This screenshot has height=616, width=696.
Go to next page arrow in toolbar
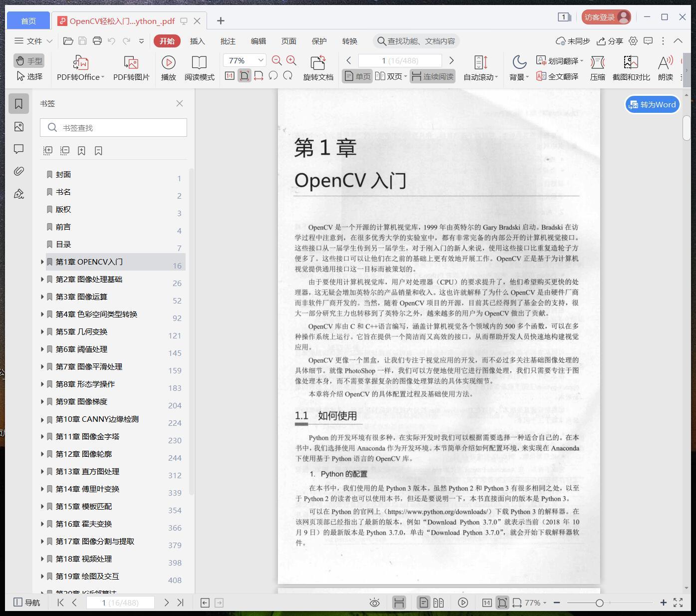click(x=452, y=60)
